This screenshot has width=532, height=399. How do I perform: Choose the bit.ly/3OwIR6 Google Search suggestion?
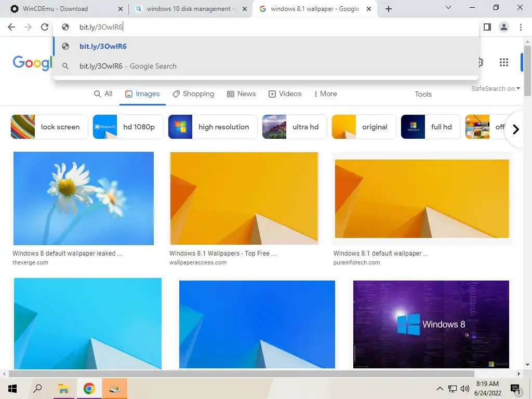point(266,66)
